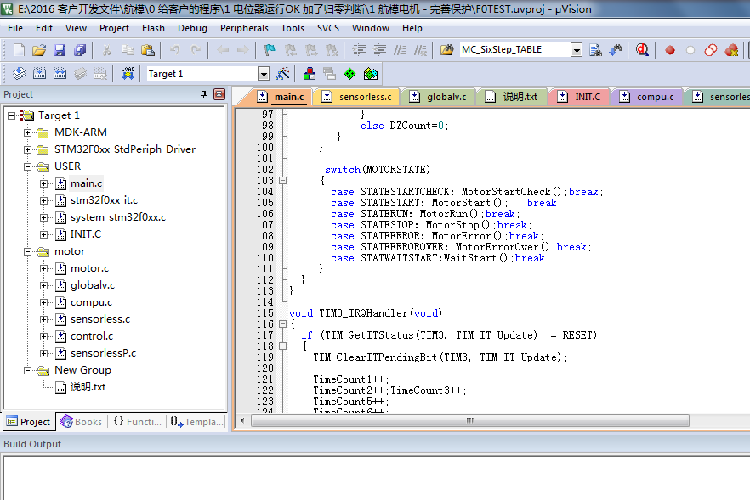The height and width of the screenshot is (500, 750).
Task: Collapse the Target 1 tree root
Action: click(11, 116)
